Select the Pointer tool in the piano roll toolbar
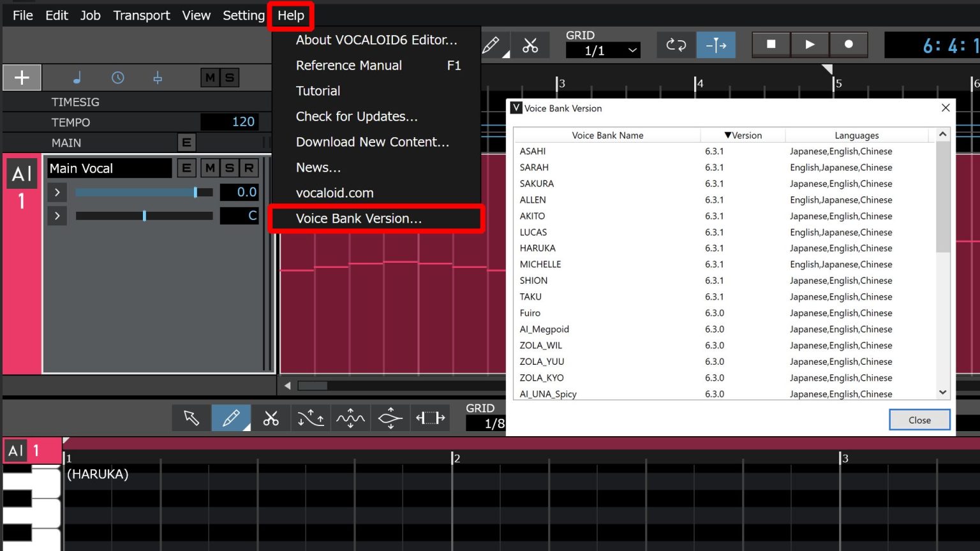980x551 pixels. pos(191,418)
